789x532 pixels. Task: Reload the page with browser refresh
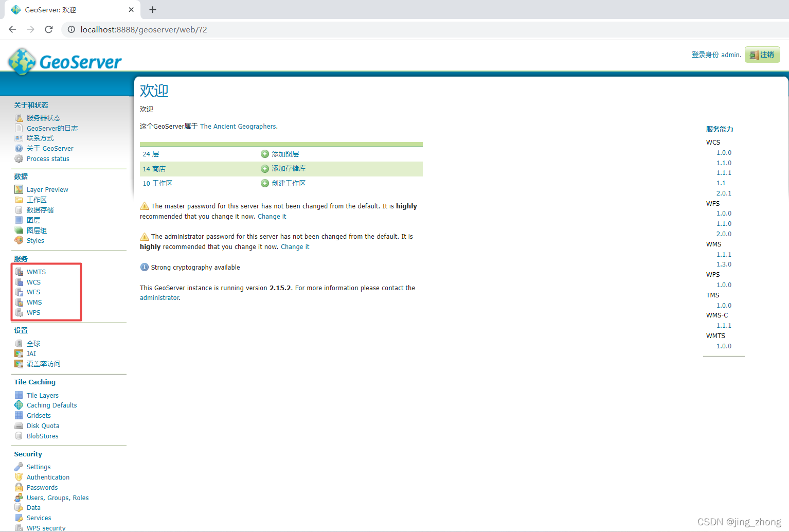click(x=49, y=29)
